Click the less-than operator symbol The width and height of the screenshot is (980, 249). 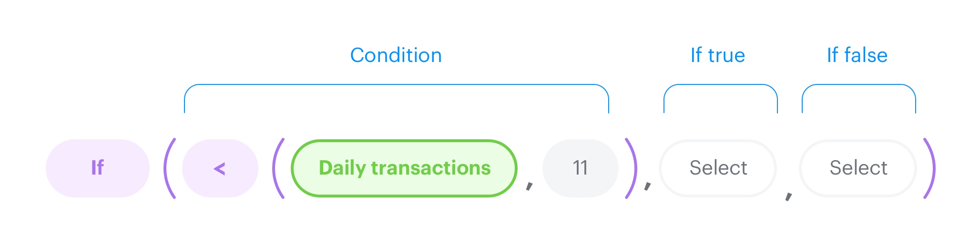[x=219, y=168]
